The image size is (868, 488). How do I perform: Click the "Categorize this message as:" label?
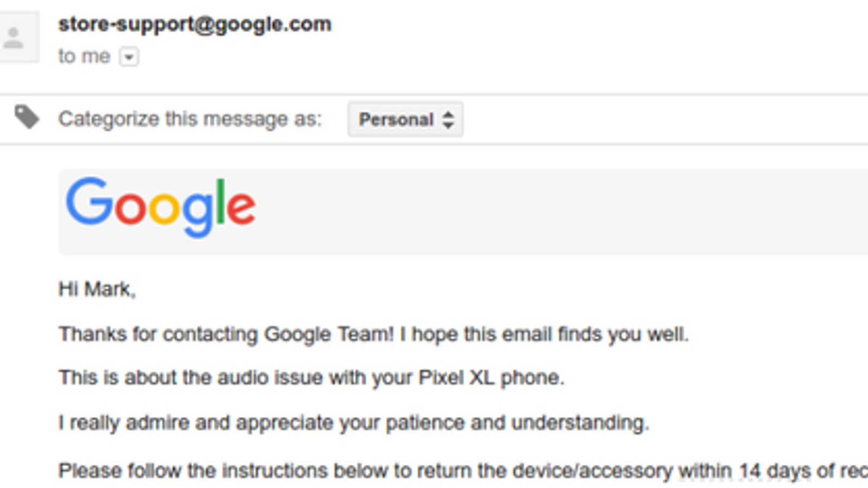(190, 119)
